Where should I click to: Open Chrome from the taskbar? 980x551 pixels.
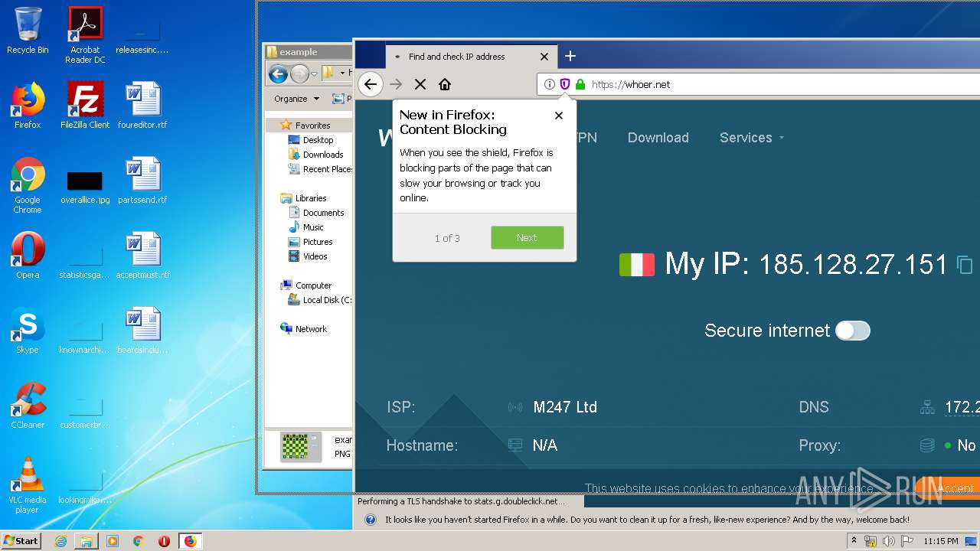coord(138,541)
